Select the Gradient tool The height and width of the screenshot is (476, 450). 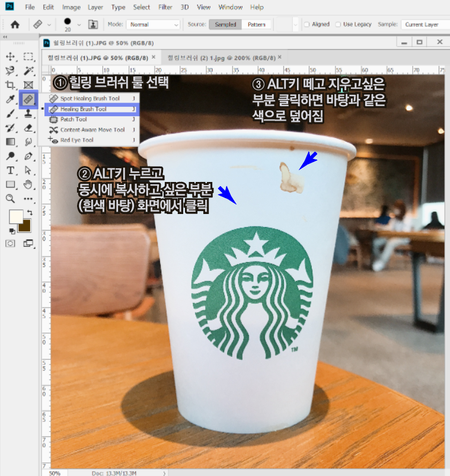[x=10, y=142]
